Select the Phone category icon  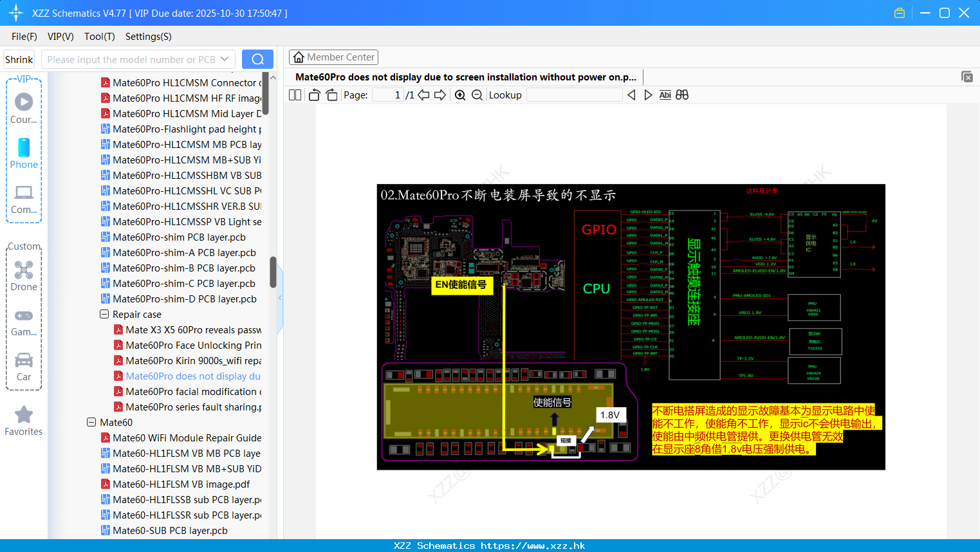tap(24, 154)
